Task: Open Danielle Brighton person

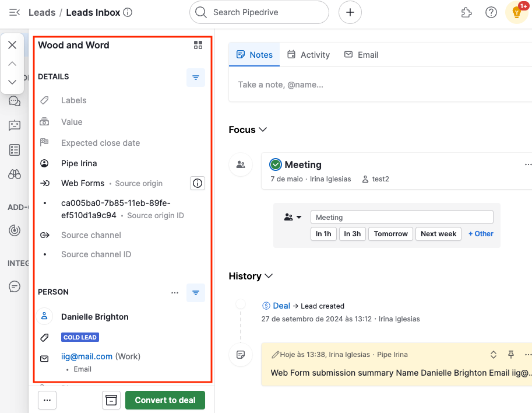Action: point(94,317)
